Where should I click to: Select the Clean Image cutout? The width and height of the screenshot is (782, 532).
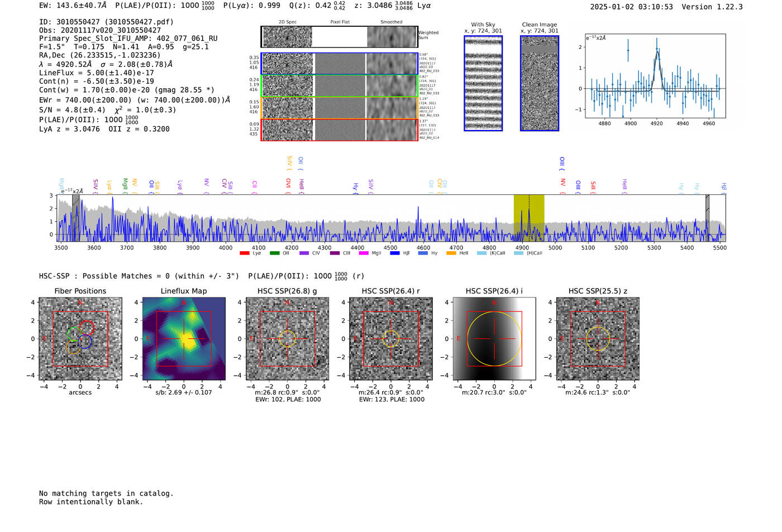pyautogui.click(x=540, y=83)
